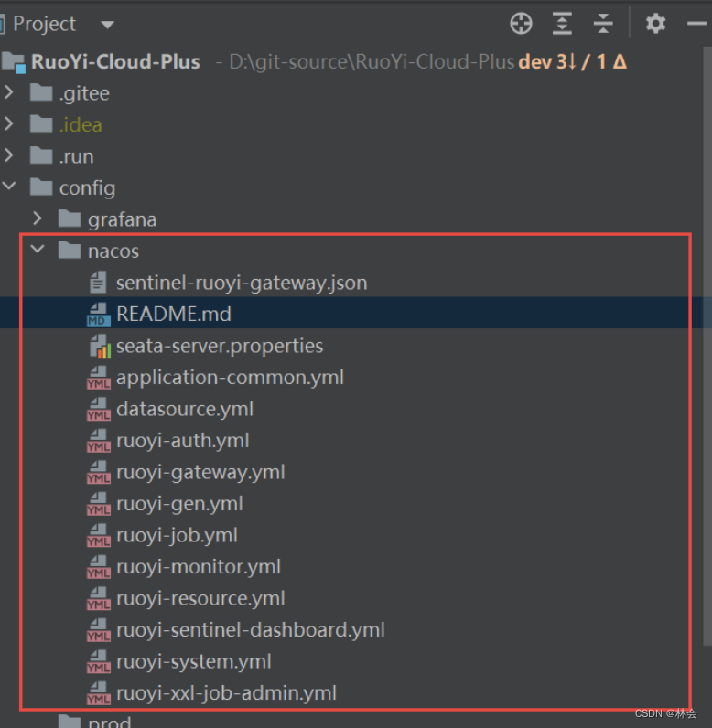The image size is (712, 728).
Task: Click the YML icon for ruoyi-sentinel-dashboard.yml
Action: pyautogui.click(x=99, y=630)
